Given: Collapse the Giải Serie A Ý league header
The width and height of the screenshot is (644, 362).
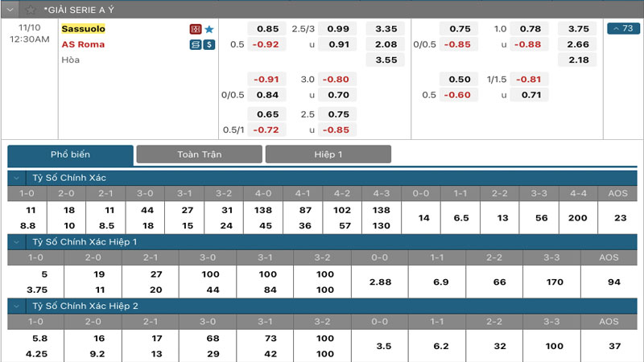Looking at the screenshot, I should click(10, 10).
